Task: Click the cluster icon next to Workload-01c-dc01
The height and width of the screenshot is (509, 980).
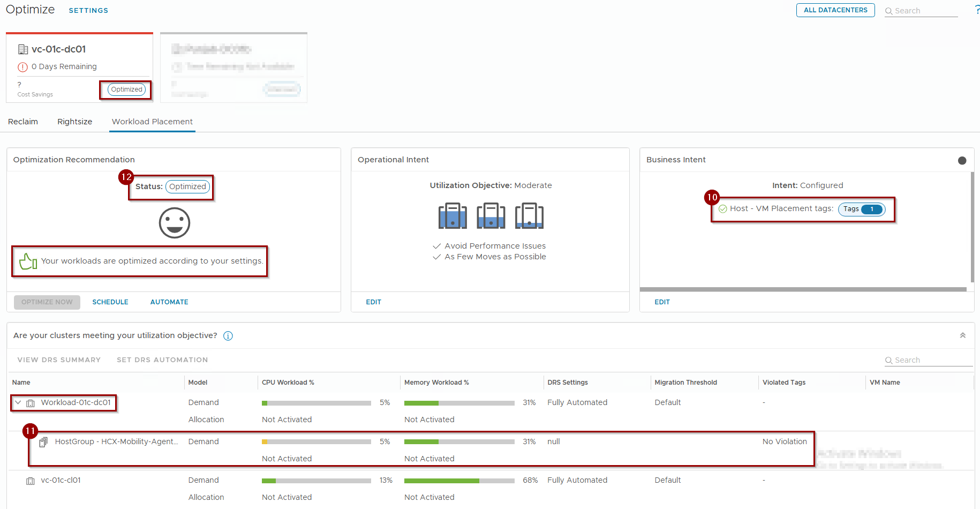Action: click(x=31, y=403)
